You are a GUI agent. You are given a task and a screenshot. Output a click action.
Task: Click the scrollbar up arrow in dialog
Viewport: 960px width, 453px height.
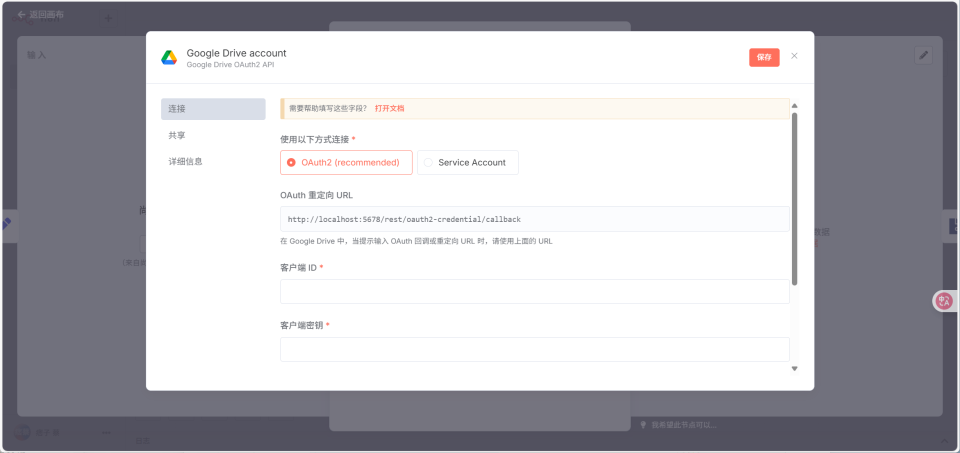pyautogui.click(x=795, y=105)
